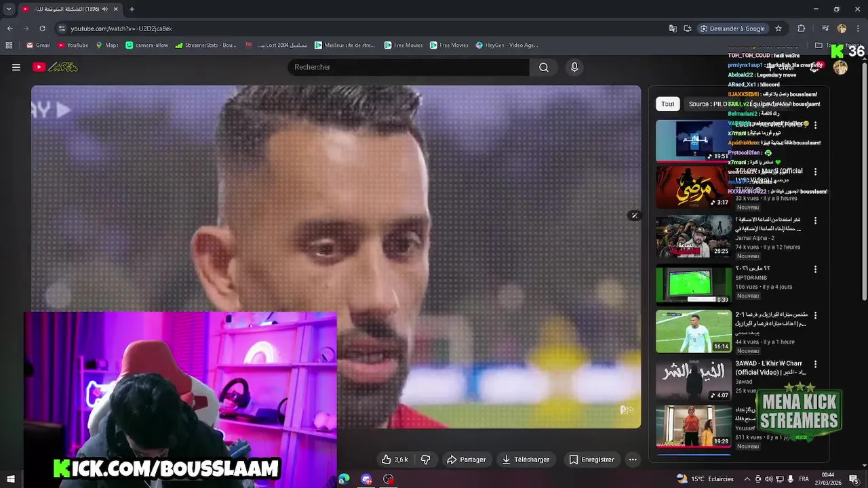Screen dimensions: 868x488
Task: Open site information icon in address bar
Action: point(62,28)
